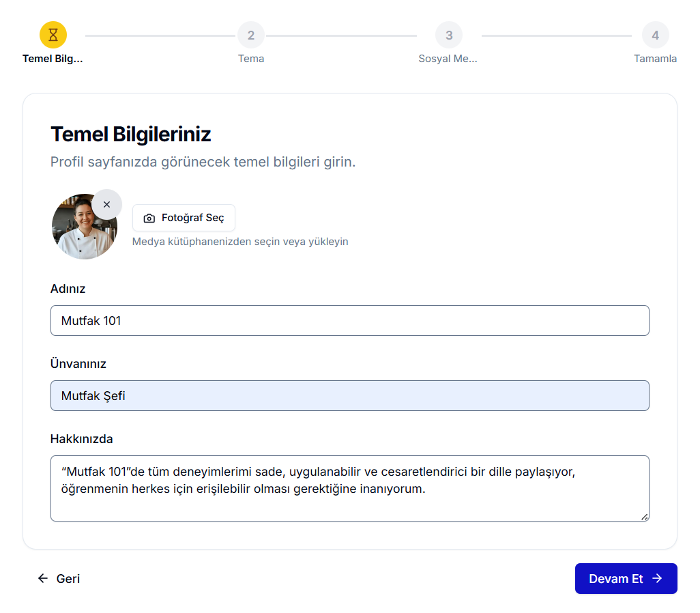Grab the resize handle of Hakkınızda textarea
This screenshot has height=613, width=700.
pos(644,517)
